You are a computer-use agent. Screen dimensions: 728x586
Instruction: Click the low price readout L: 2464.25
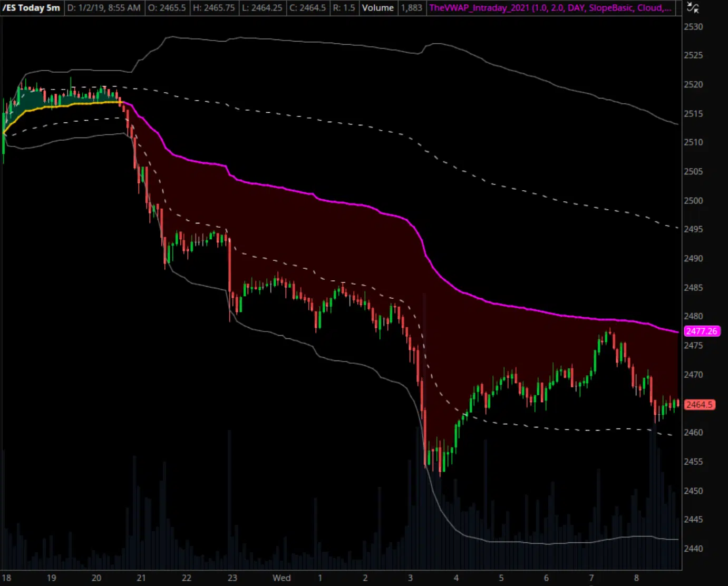(262, 8)
